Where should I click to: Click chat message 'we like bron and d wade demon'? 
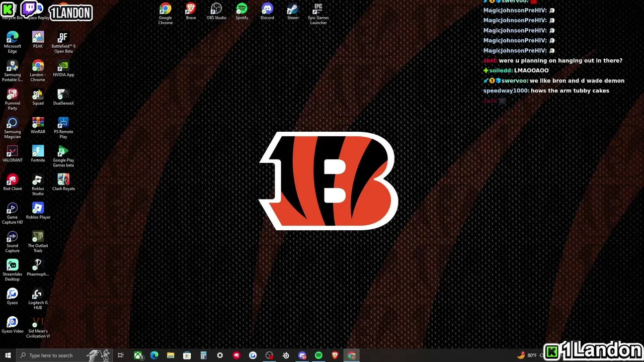tap(577, 80)
